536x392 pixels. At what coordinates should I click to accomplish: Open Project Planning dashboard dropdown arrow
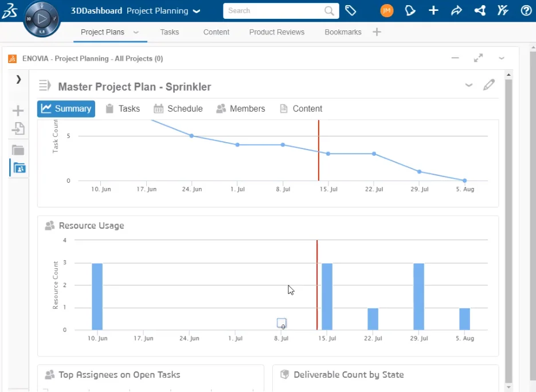(x=197, y=11)
